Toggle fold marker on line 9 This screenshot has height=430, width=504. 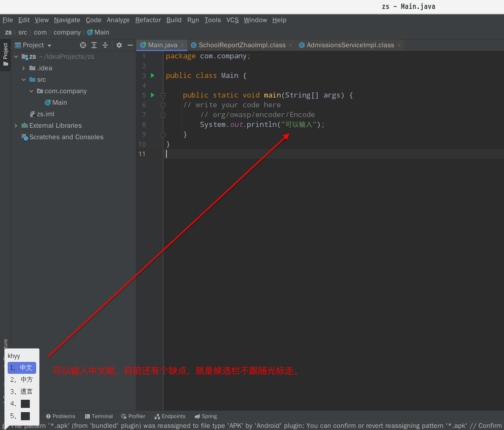pos(163,135)
